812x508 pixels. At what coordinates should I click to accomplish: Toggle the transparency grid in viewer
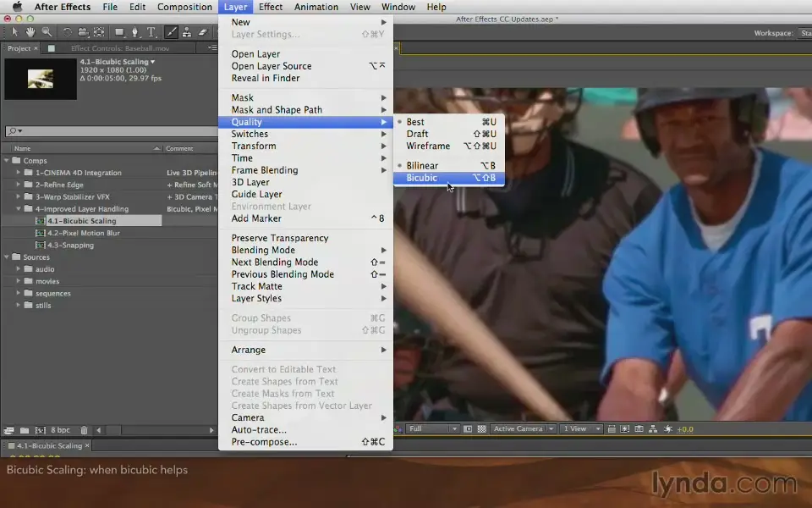(x=481, y=429)
